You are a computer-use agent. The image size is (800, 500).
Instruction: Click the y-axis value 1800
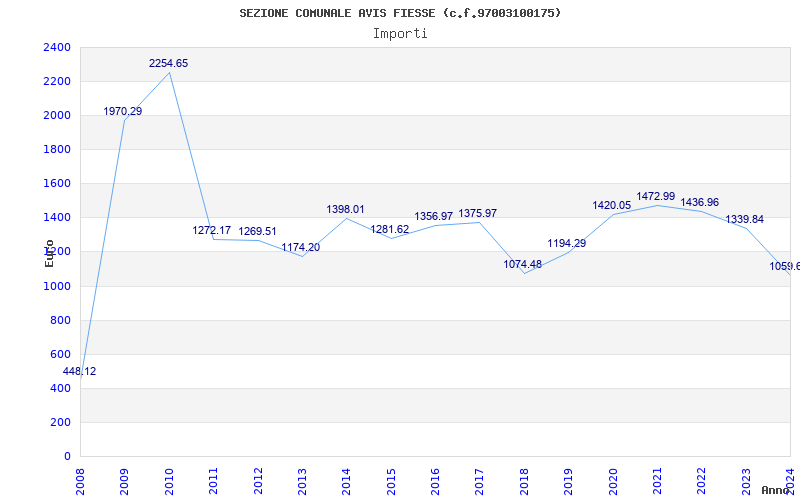[57, 149]
